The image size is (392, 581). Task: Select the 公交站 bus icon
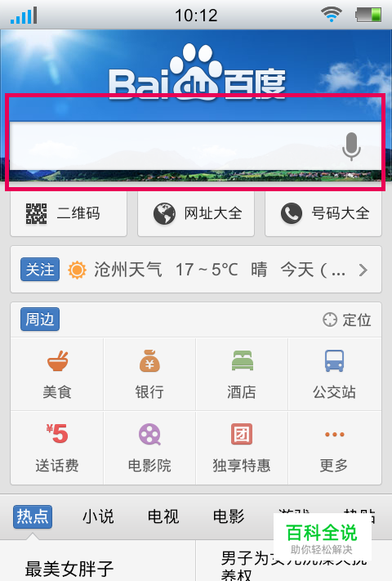334,361
